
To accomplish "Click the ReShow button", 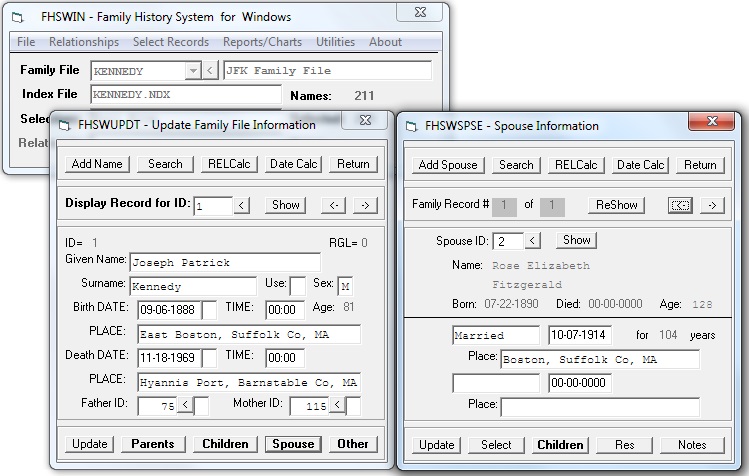I will pyautogui.click(x=617, y=206).
